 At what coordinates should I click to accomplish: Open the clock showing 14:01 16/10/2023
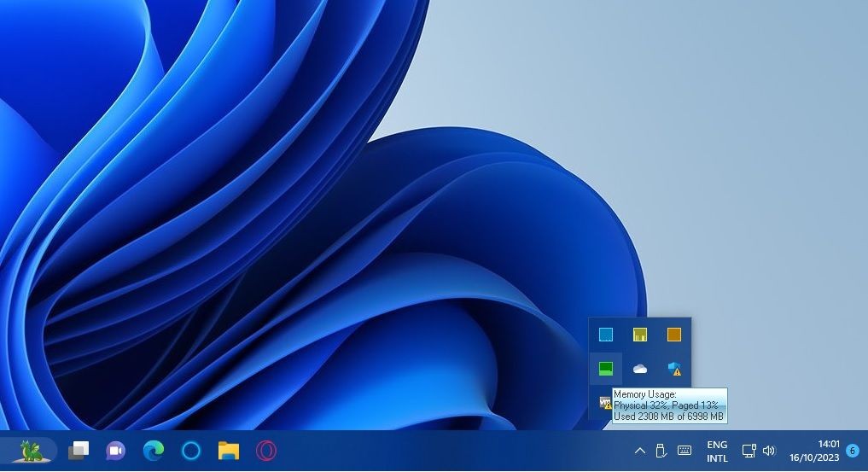[x=814, y=451]
